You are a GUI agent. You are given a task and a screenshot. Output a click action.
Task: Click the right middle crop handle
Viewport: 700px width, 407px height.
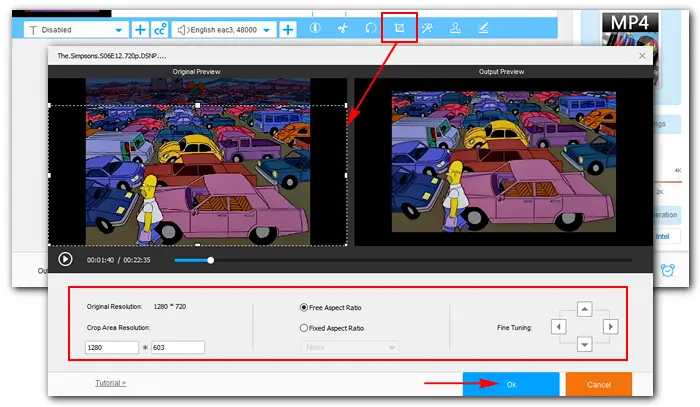346,175
